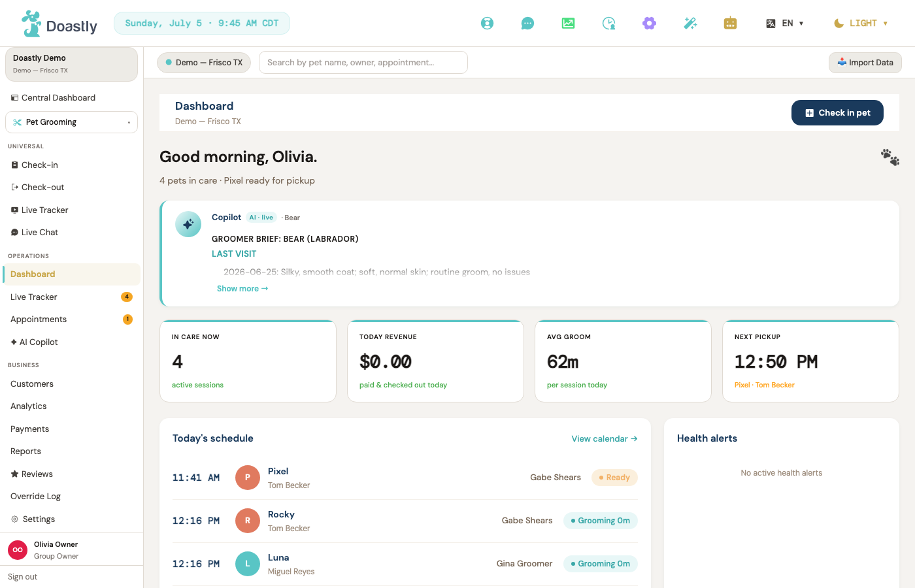Click Gina Groomer in Luna's row
This screenshot has height=588, width=915.
[x=524, y=564]
